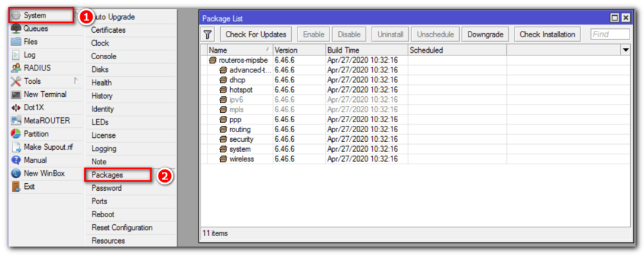This screenshot has height=255, width=644.
Task: Select the advanced-t... package name
Action: coord(250,71)
